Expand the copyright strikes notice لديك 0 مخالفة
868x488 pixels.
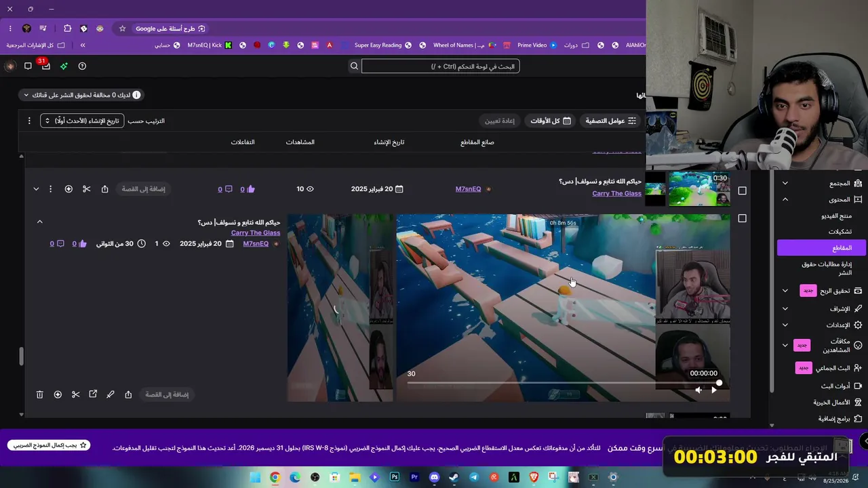pos(81,95)
